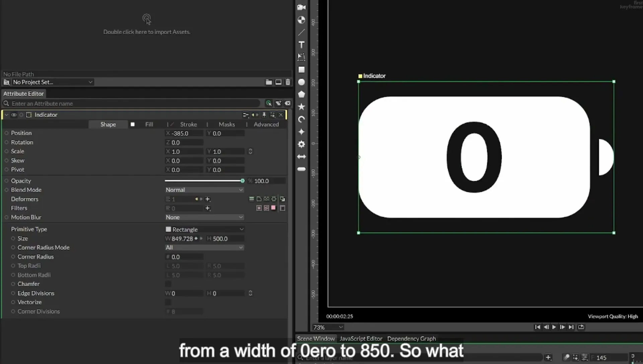
Task: Add a Filter with the plus button
Action: pos(208,208)
